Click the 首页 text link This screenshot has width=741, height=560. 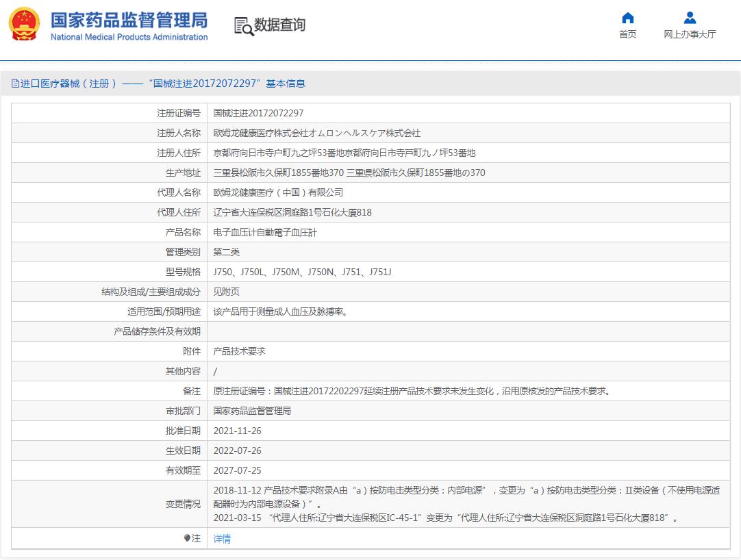pyautogui.click(x=627, y=34)
